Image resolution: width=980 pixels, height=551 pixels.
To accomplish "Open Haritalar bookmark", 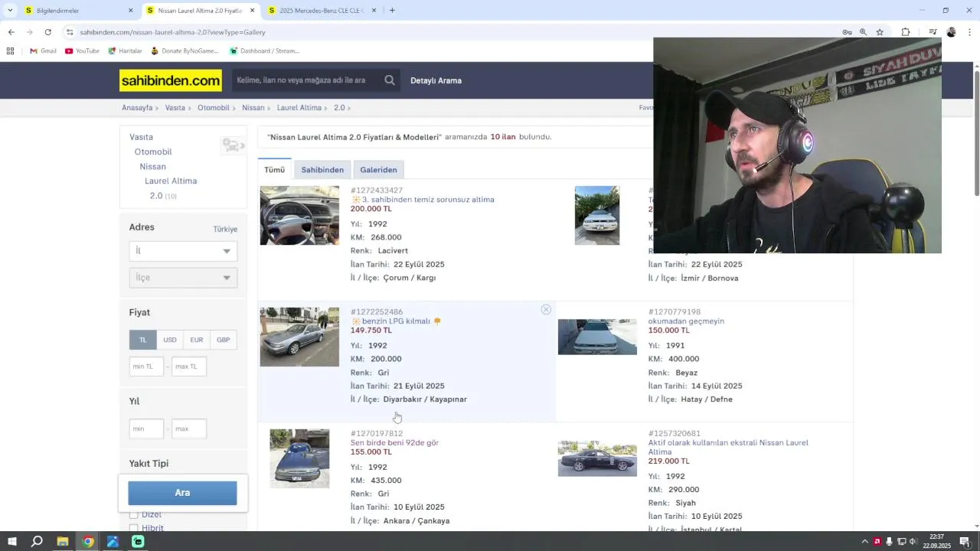I will 126,51.
